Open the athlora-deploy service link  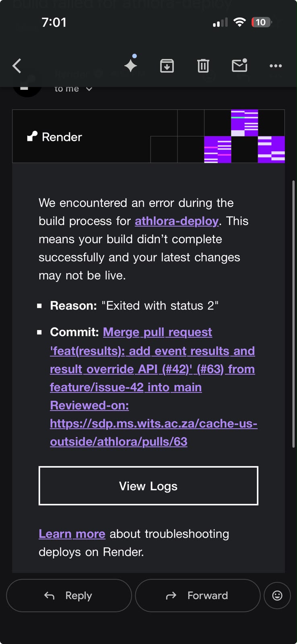[177, 221]
